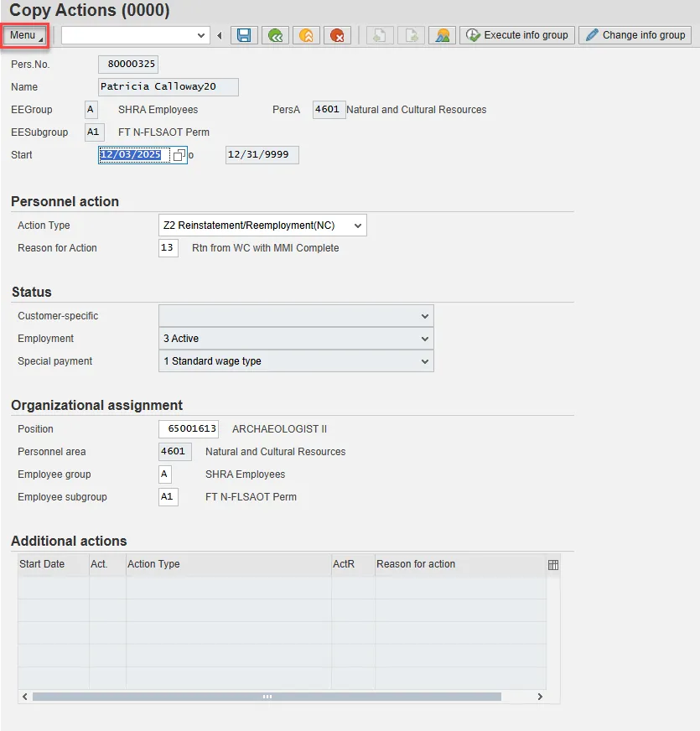The height and width of the screenshot is (731, 700).
Task: Click the end date 12/31/9999 field
Action: [x=262, y=155]
